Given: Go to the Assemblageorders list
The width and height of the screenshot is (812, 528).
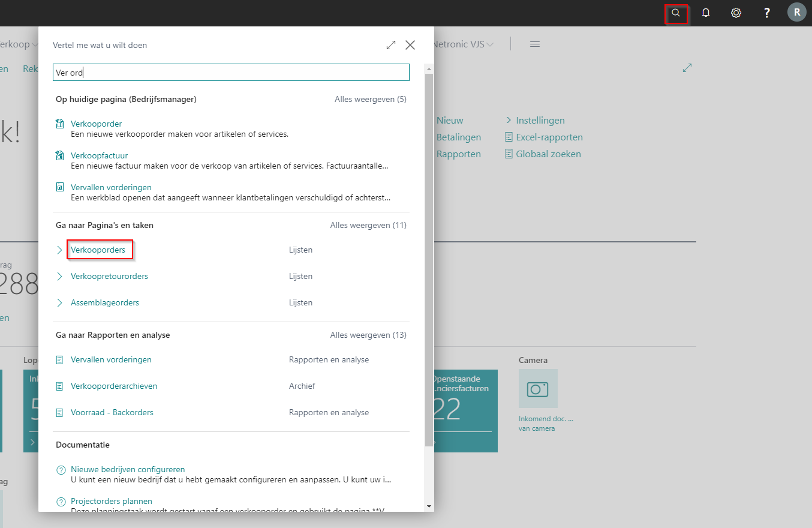Looking at the screenshot, I should [105, 303].
